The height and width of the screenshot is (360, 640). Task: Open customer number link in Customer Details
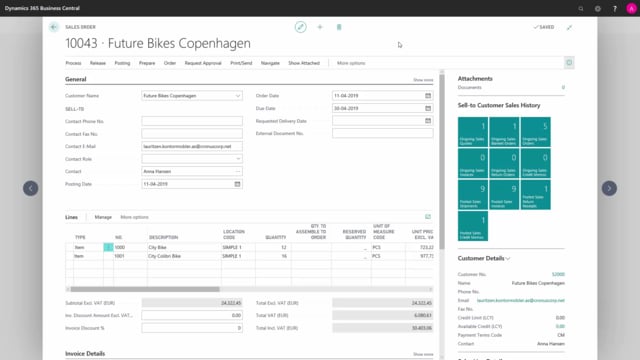[558, 274]
